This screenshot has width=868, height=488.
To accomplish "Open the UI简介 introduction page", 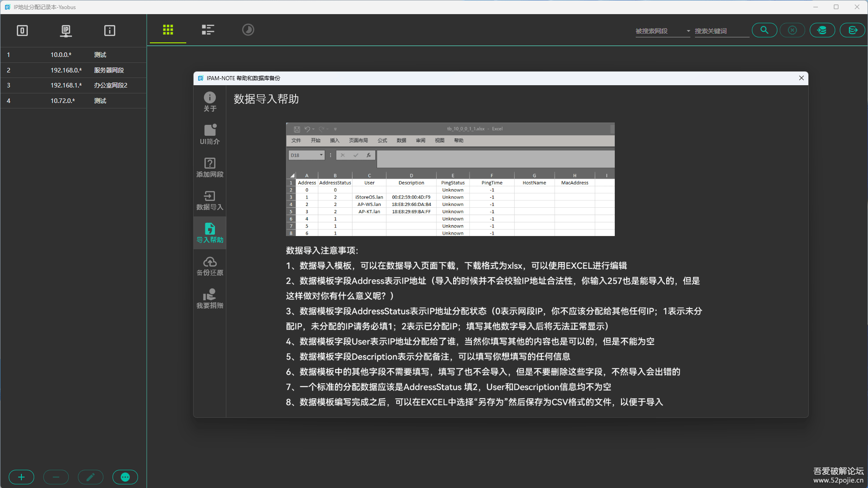I will pos(209,134).
